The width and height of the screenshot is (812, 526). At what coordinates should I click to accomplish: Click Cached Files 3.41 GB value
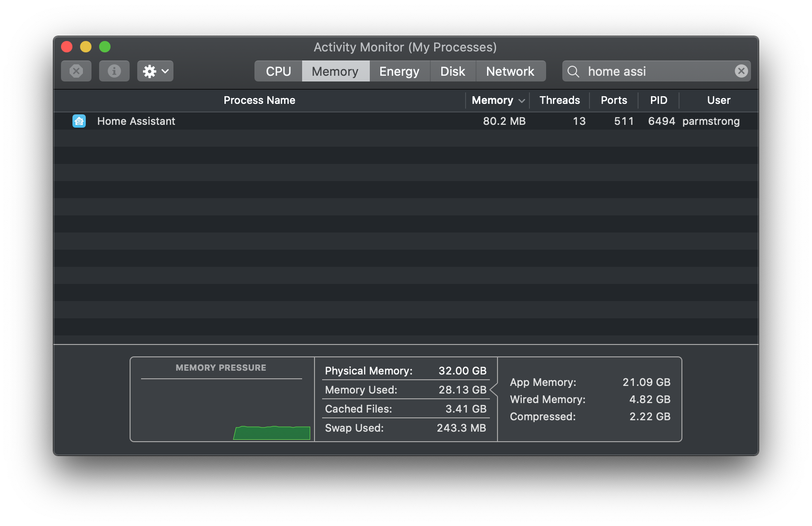(x=466, y=409)
